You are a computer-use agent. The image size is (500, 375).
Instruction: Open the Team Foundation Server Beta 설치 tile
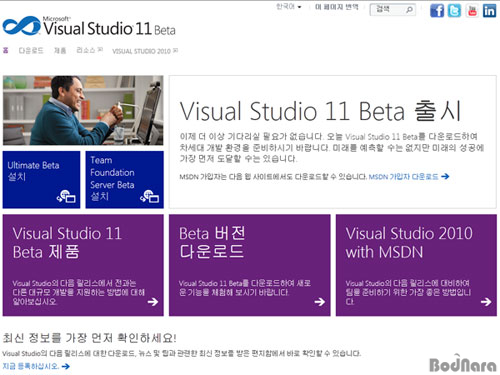[x=124, y=180]
